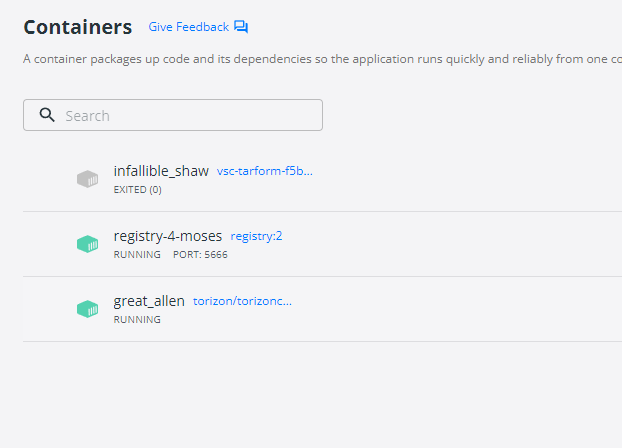Click the green registry-4-moses container icon
The width and height of the screenshot is (622, 448).
[x=87, y=244]
